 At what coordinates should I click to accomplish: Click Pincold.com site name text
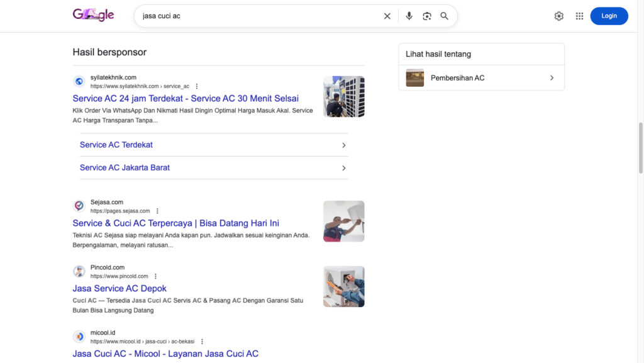[x=108, y=267]
